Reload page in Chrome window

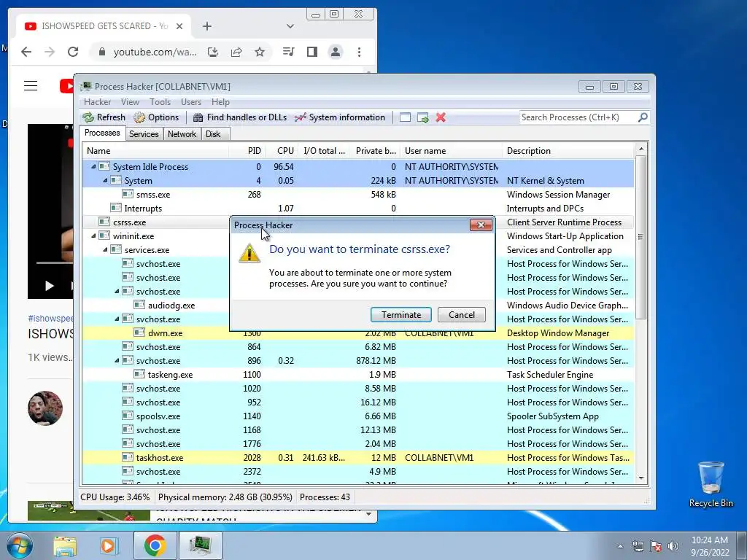click(73, 52)
